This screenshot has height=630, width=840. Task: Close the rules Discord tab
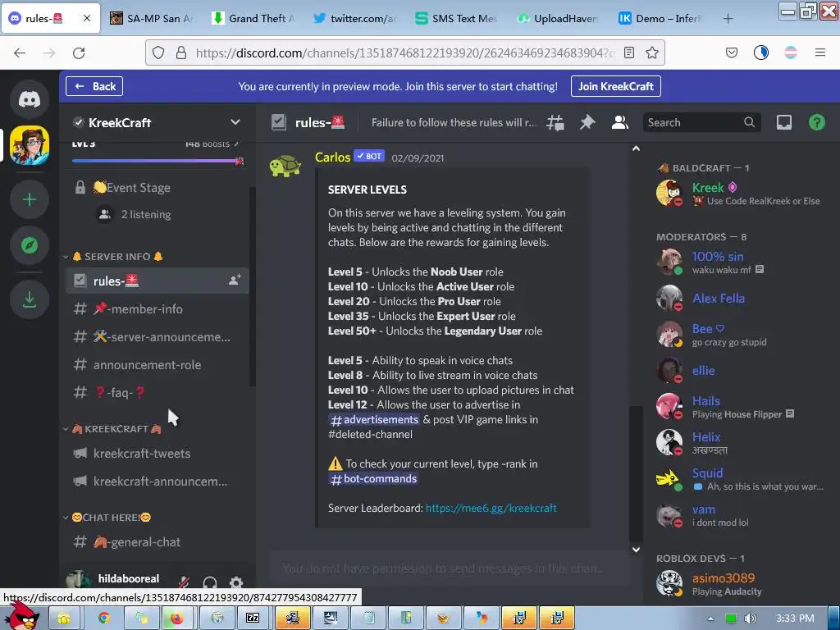[87, 18]
